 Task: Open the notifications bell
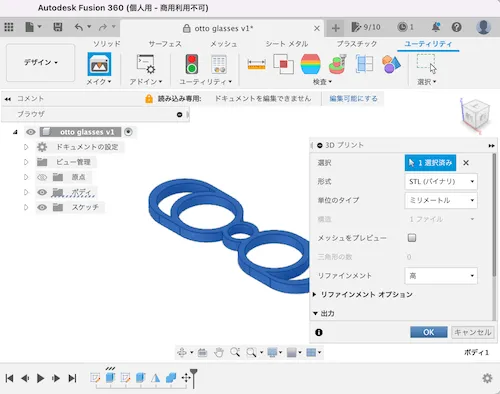(x=436, y=27)
